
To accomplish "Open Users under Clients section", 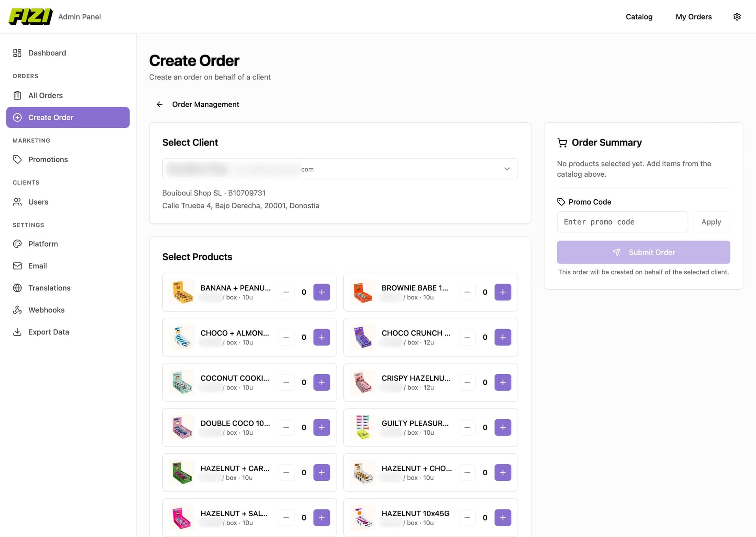I will (38, 202).
